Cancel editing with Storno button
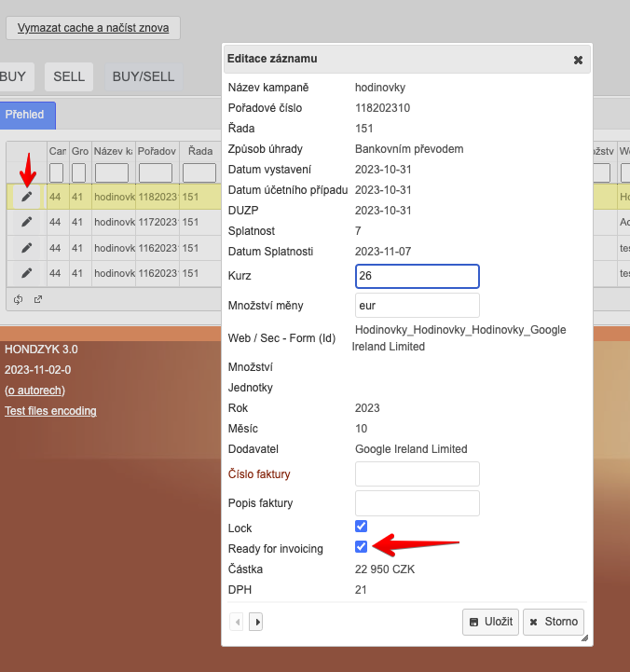 [x=554, y=622]
